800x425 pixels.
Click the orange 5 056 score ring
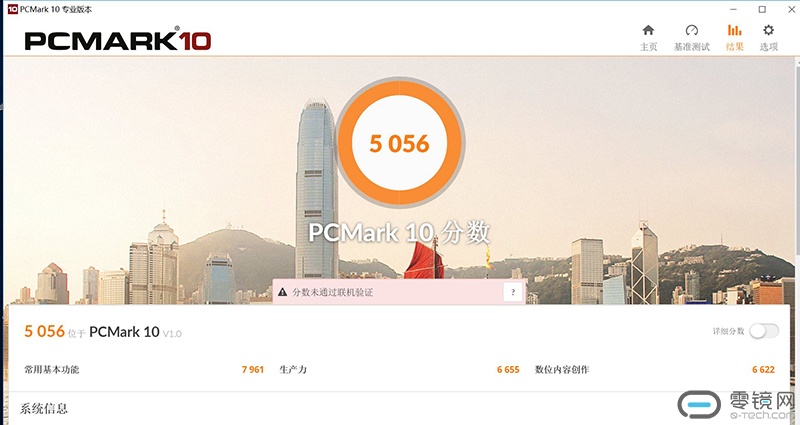click(399, 142)
